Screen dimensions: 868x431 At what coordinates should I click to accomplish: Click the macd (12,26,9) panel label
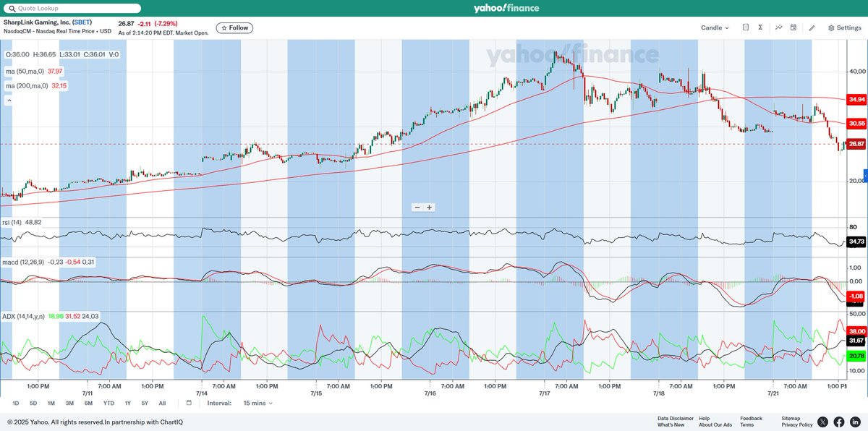pyautogui.click(x=23, y=262)
